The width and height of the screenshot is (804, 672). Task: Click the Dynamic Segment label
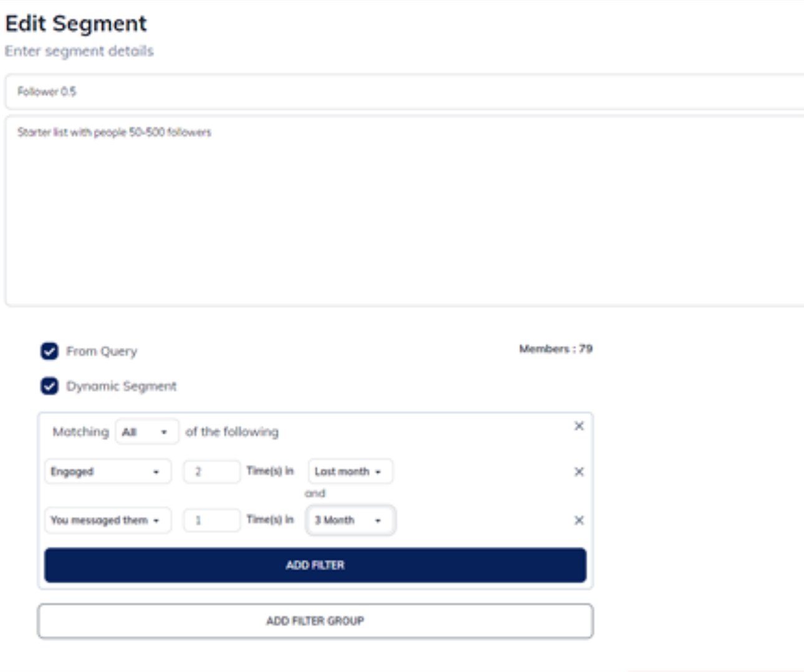(122, 386)
